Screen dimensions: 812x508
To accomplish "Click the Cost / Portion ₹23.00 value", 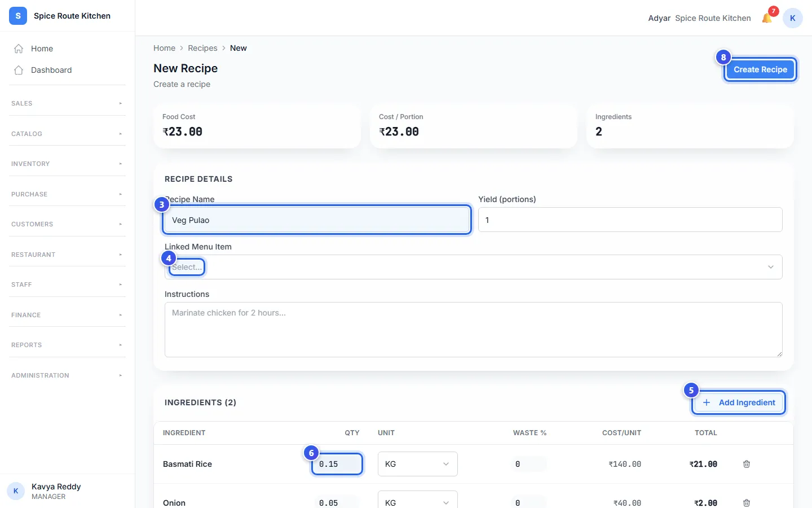I will (399, 132).
